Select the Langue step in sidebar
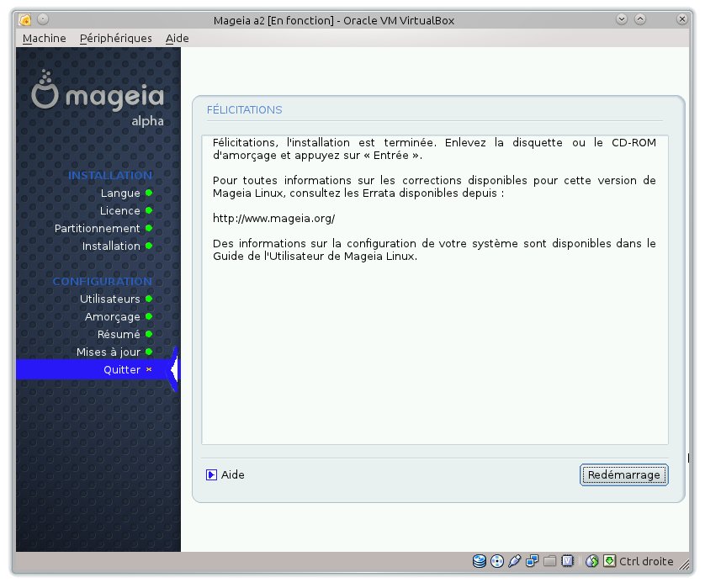Viewport: 705px width, 588px height. (120, 193)
